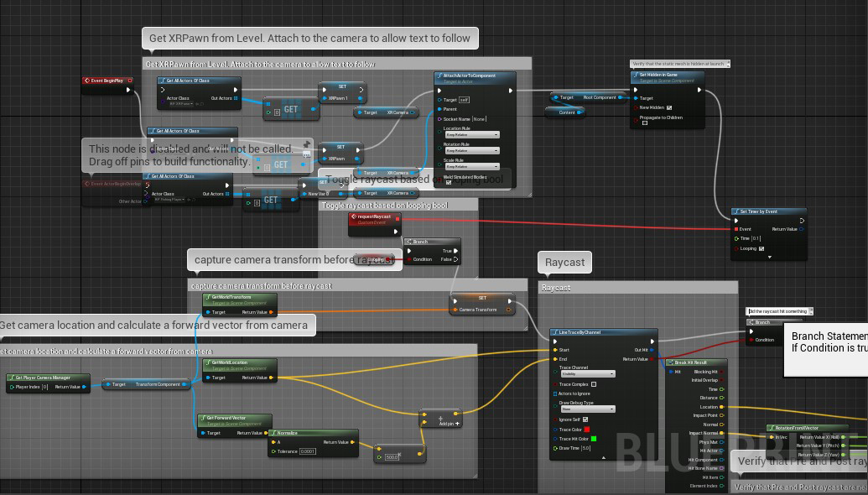This screenshot has width=868, height=495.
Task: Select 'capture camera transform before raycast' comment header
Action: (357, 286)
